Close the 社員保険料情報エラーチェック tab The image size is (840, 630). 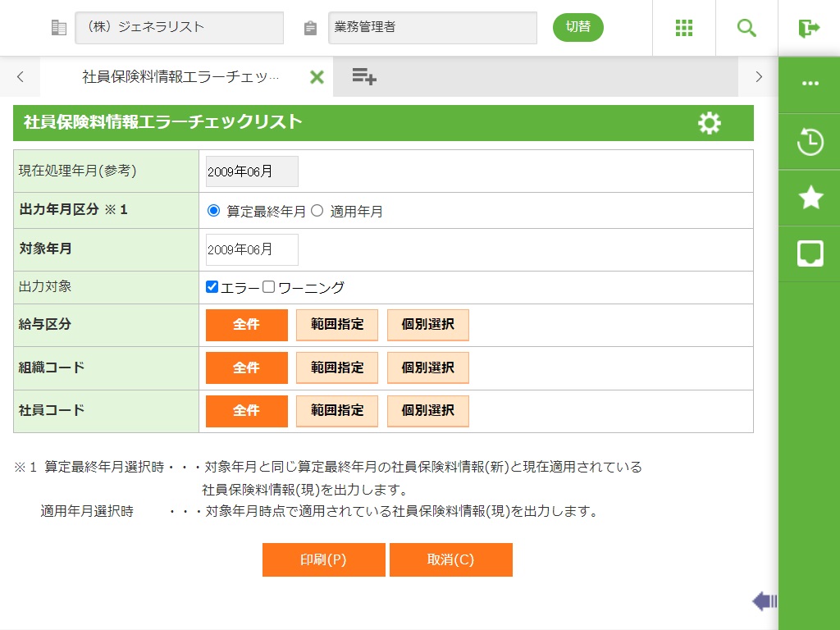pos(317,77)
